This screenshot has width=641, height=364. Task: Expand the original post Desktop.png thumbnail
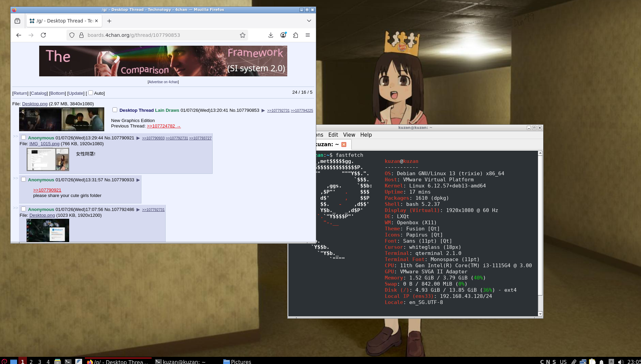[x=62, y=119]
